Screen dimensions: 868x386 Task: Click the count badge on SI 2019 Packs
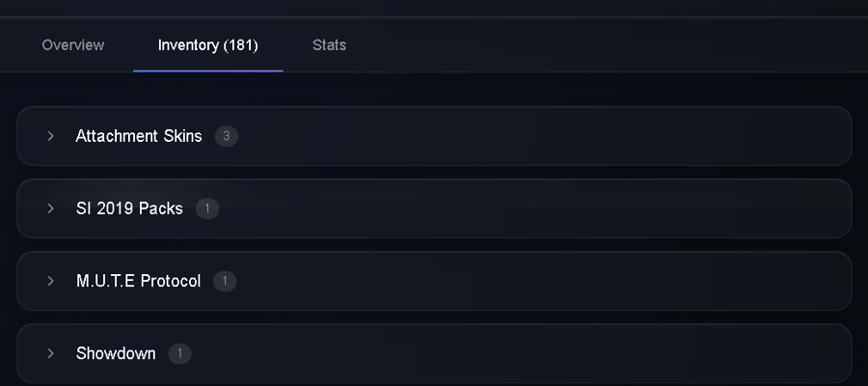(207, 208)
